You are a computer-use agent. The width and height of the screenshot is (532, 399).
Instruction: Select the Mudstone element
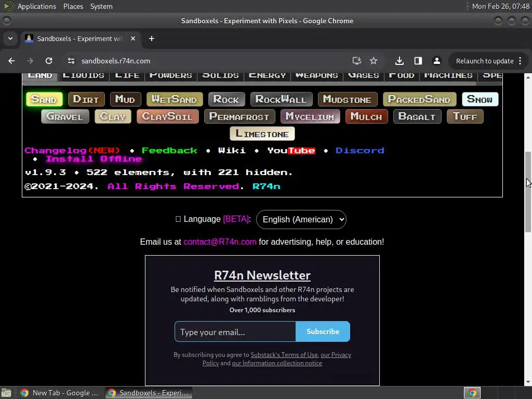(x=348, y=99)
